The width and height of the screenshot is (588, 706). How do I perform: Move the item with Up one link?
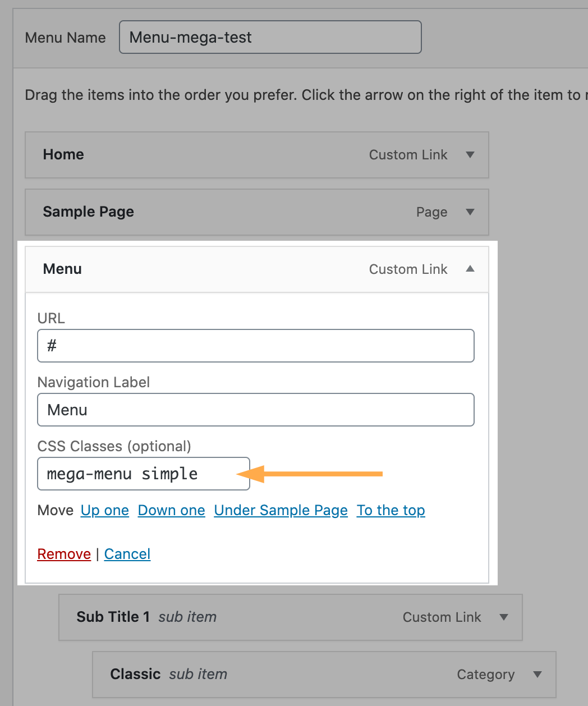(x=105, y=510)
